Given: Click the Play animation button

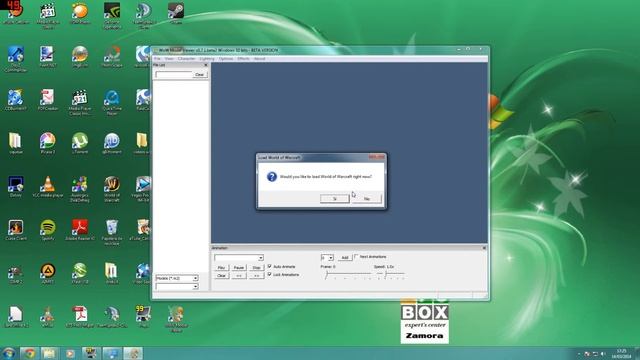Looking at the screenshot, I should pos(221,268).
